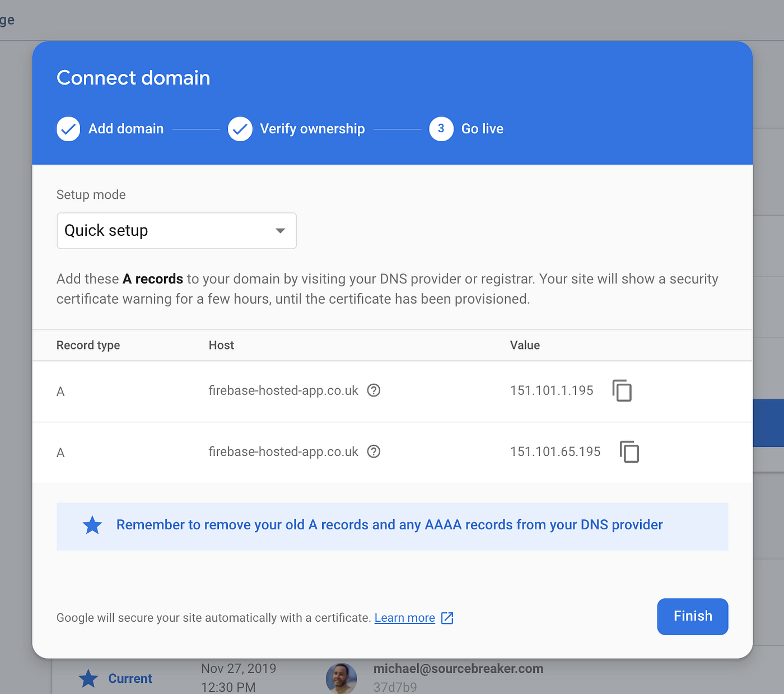Change Quick setup to another mode
The image size is (784, 694).
tap(176, 230)
